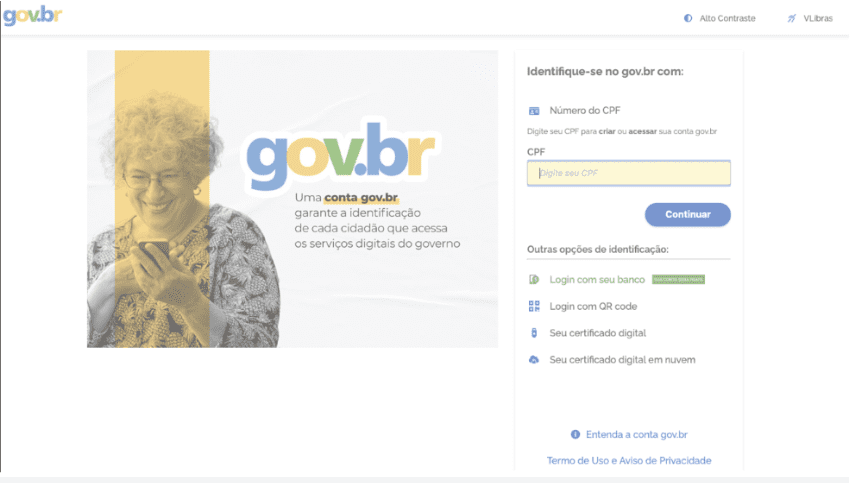
Task: Click the CPF ID card icon
Action: coord(534,111)
